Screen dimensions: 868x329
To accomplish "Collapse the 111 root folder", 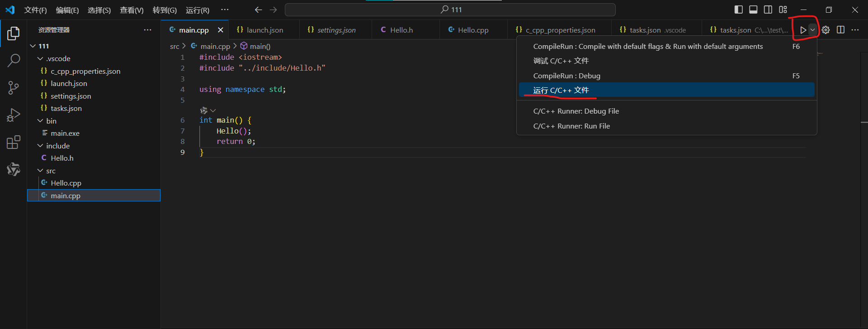I will click(33, 46).
